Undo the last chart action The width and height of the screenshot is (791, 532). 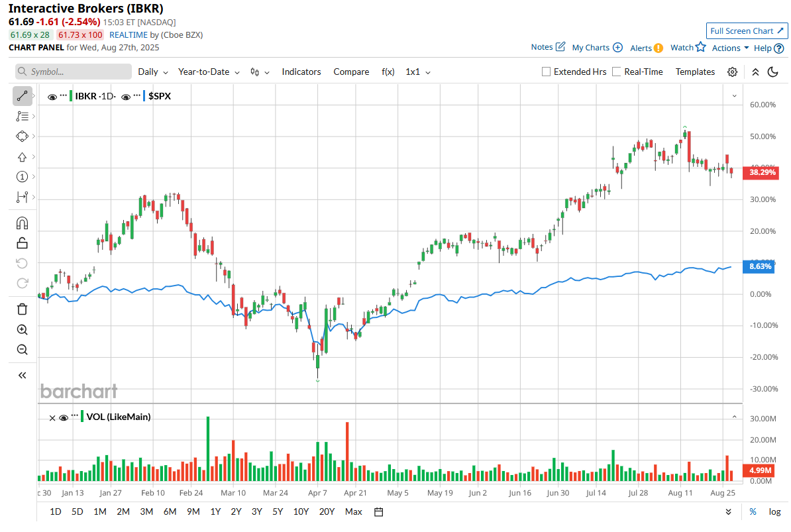point(23,263)
